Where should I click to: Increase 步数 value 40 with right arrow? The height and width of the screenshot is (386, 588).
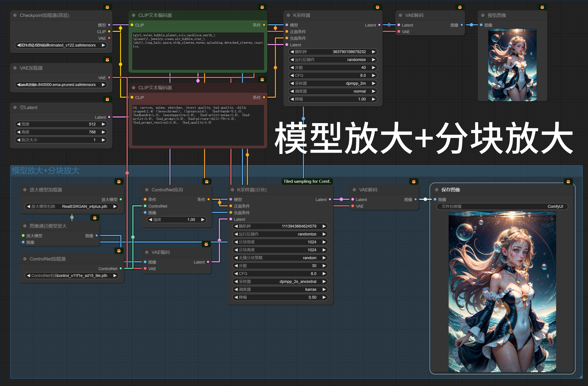tap(374, 68)
